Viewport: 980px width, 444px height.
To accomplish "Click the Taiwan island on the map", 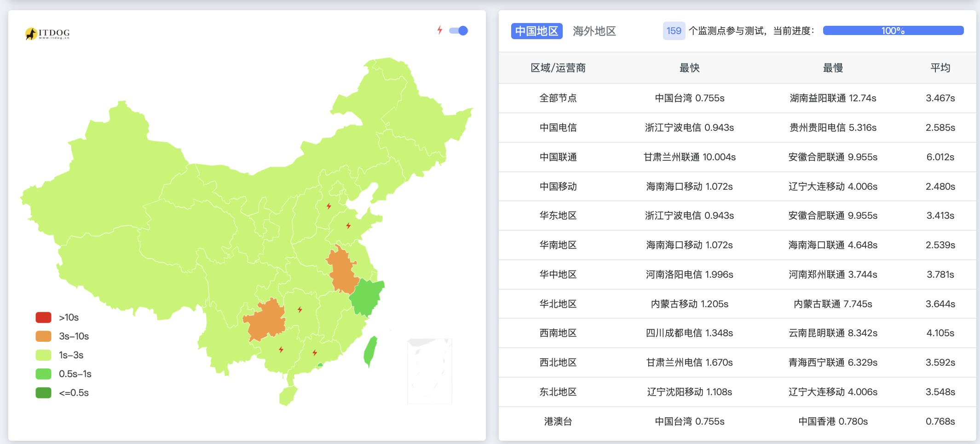I will pyautogui.click(x=370, y=351).
